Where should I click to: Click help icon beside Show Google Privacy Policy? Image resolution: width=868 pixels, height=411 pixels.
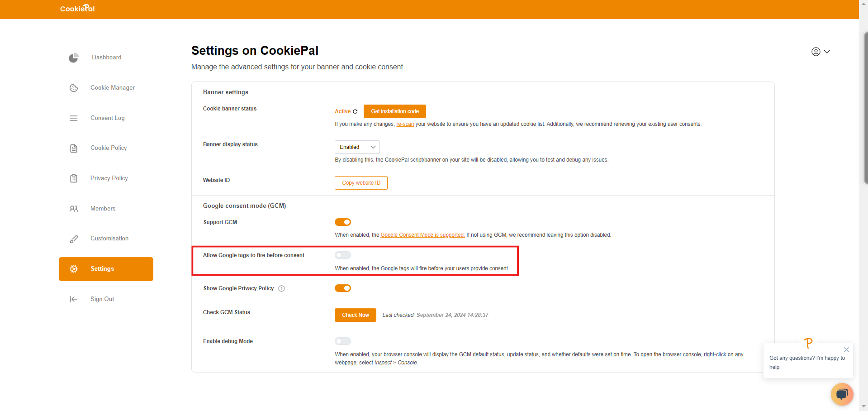pos(281,288)
